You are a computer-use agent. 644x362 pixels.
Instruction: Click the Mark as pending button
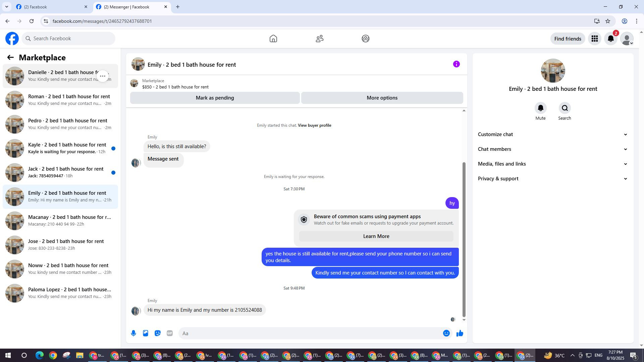click(x=215, y=98)
